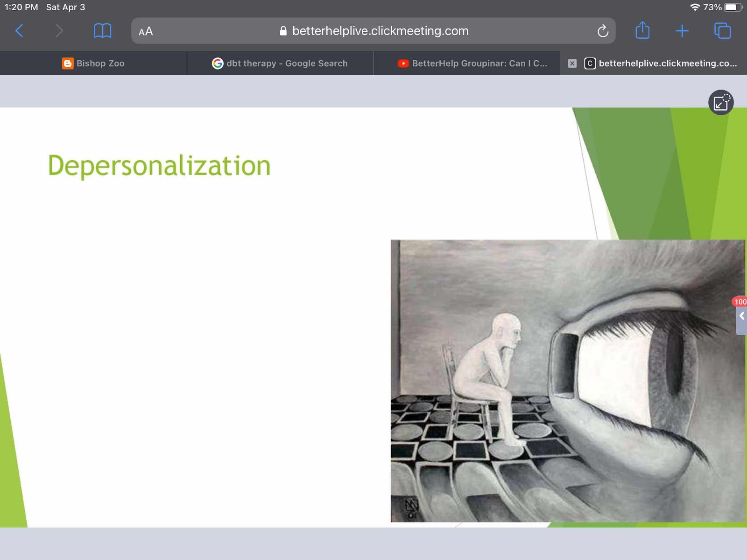Add a new tab with plus icon
This screenshot has width=747, height=560.
[x=682, y=31]
